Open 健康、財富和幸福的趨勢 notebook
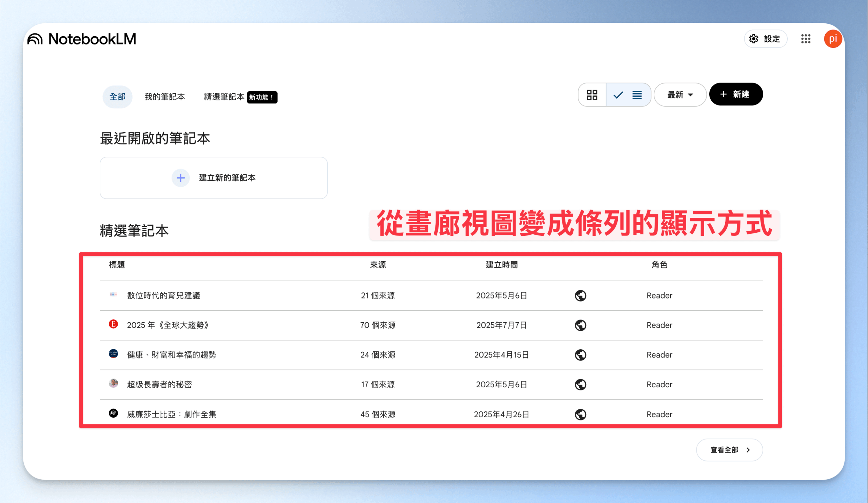This screenshot has height=503, width=868. 172,355
